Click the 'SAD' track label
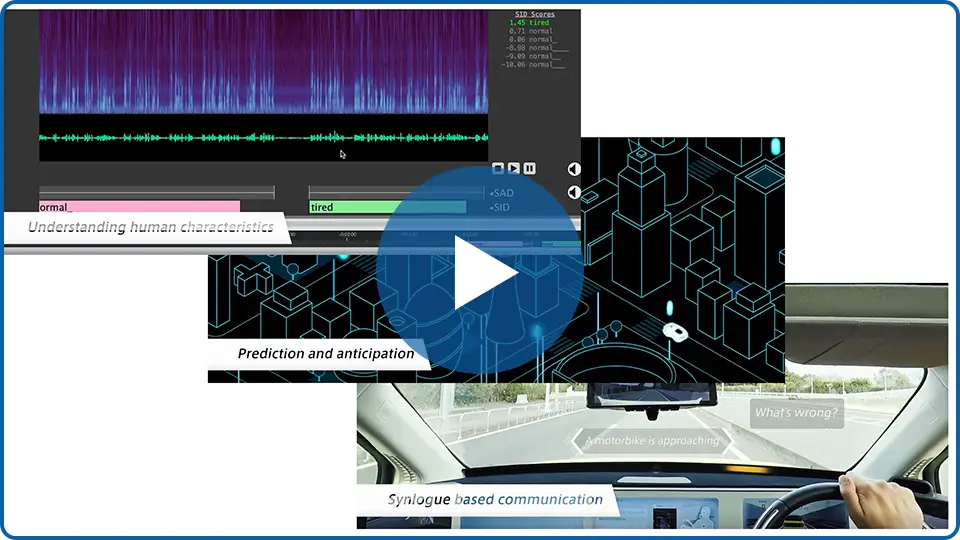The height and width of the screenshot is (540, 960). (501, 193)
